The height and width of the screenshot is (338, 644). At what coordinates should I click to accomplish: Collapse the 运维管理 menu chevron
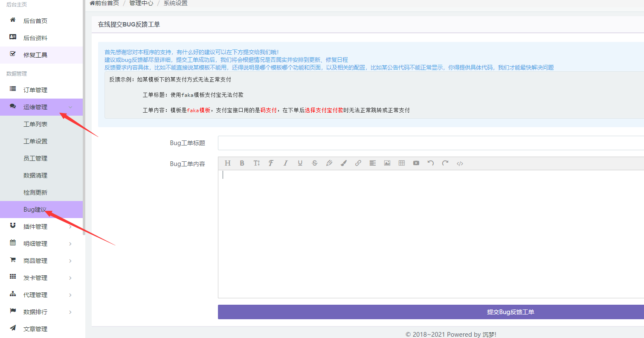pyautogui.click(x=70, y=107)
